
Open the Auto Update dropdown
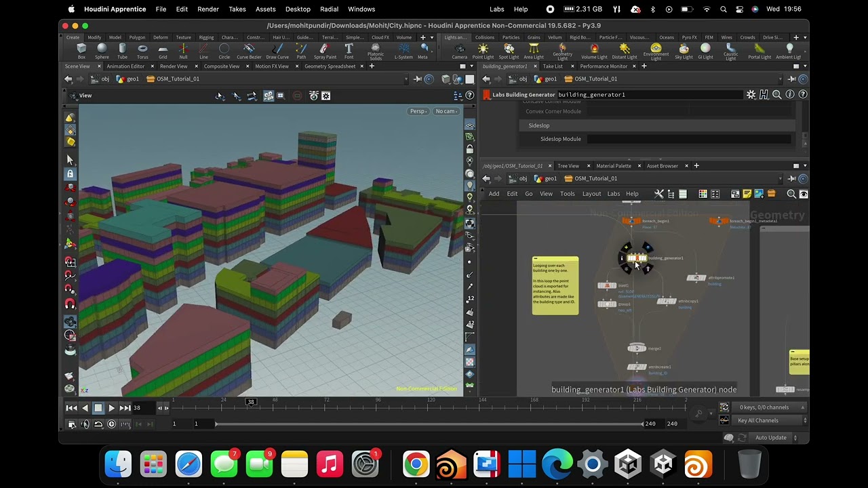point(774,438)
